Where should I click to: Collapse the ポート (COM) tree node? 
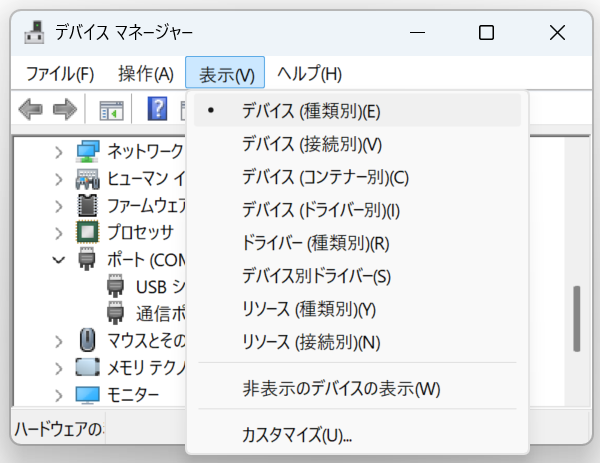[59, 260]
